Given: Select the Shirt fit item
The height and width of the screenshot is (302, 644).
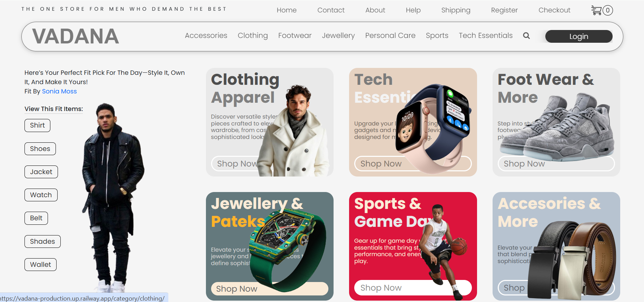Looking at the screenshot, I should coord(37,125).
